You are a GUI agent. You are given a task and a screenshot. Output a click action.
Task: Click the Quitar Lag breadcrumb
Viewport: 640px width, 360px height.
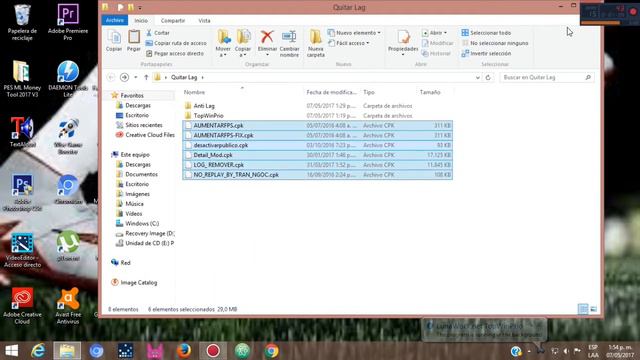coord(184,77)
